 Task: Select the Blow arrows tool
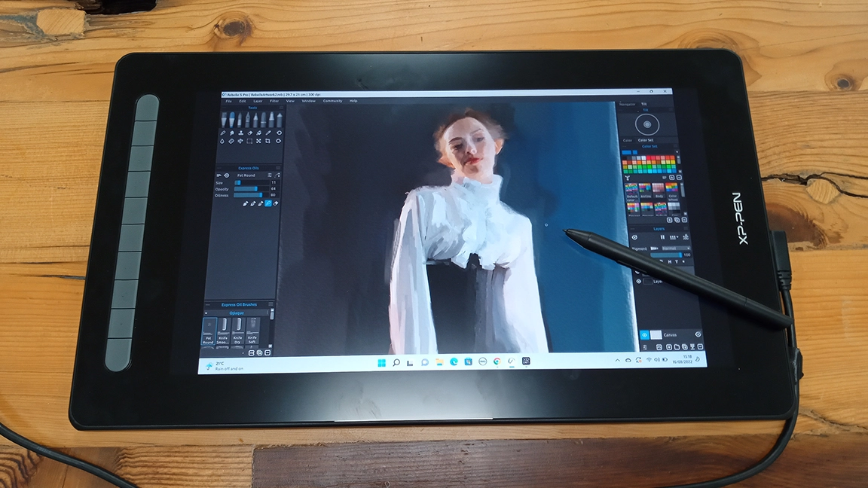click(x=240, y=141)
